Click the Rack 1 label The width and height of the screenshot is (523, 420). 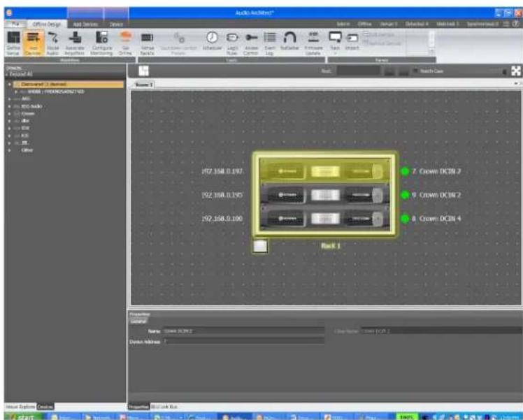pyautogui.click(x=331, y=246)
